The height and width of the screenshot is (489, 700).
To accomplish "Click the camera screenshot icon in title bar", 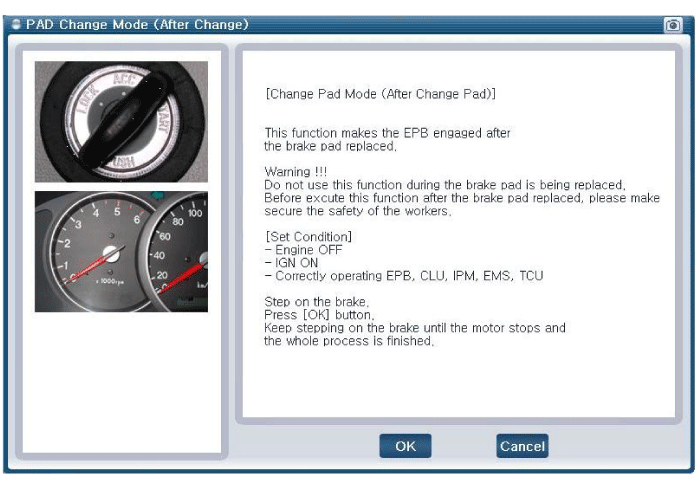I will 673,24.
